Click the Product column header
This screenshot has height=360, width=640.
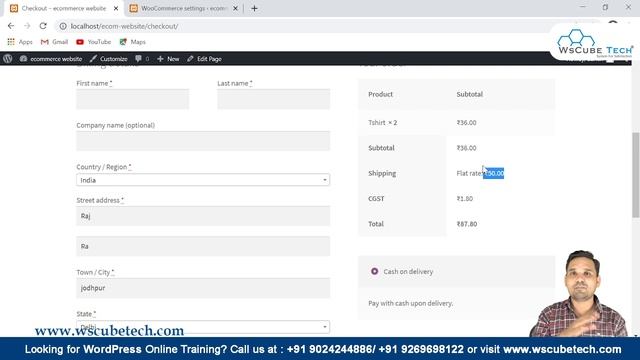380,94
